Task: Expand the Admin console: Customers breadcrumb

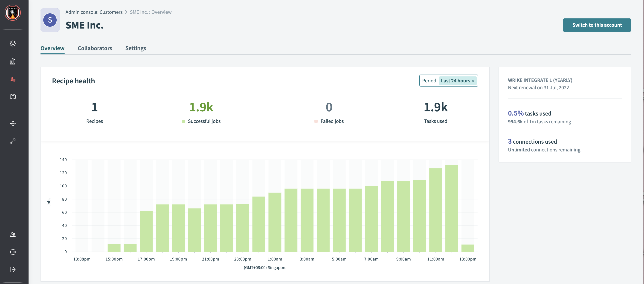Action: (94, 12)
